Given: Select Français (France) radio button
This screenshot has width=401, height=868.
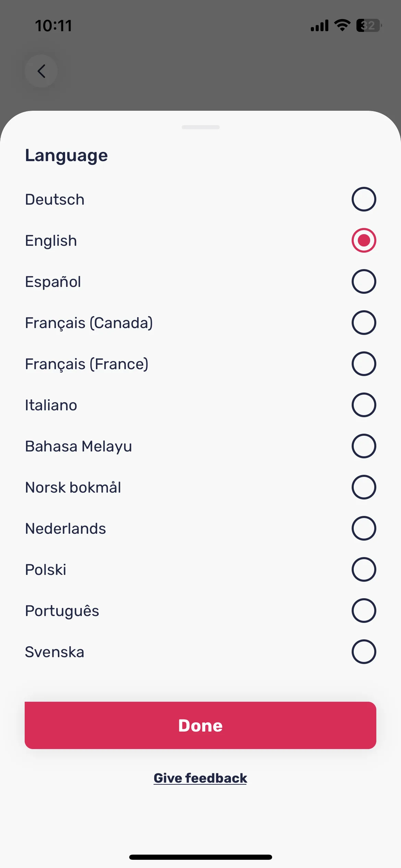Looking at the screenshot, I should 364,364.
